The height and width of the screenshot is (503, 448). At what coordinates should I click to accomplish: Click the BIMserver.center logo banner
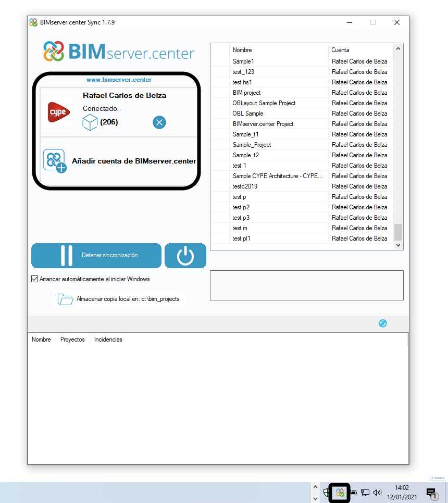coord(119,52)
